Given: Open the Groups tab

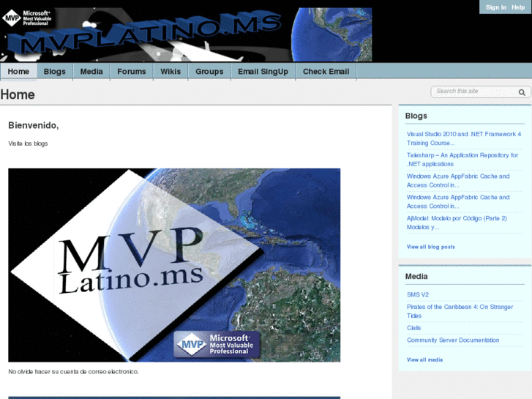Looking at the screenshot, I should pos(209,72).
